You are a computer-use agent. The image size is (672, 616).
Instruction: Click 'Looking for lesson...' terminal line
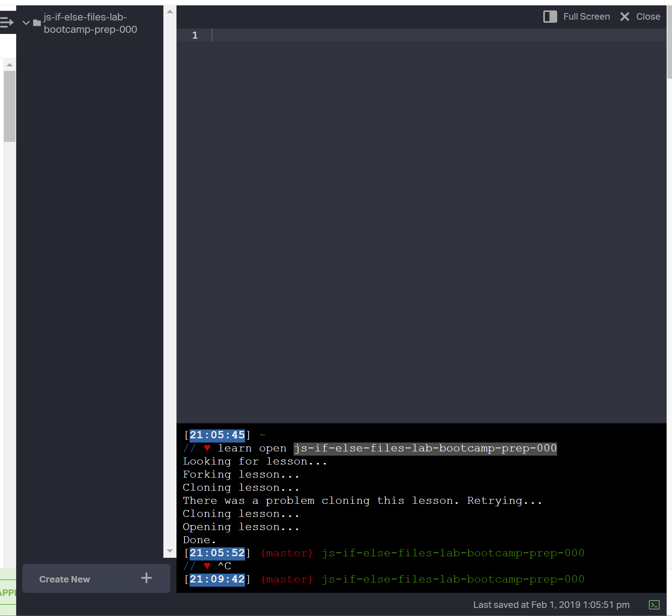tap(255, 461)
